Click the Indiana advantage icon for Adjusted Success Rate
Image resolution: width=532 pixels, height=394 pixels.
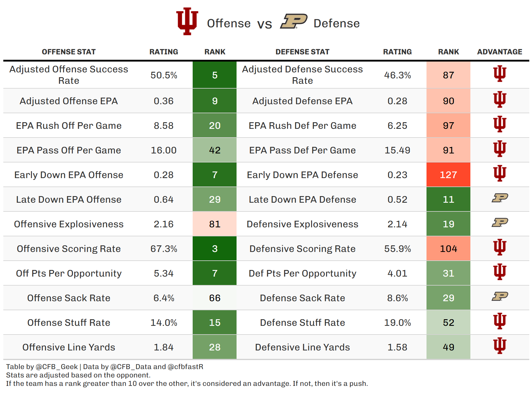tap(500, 74)
